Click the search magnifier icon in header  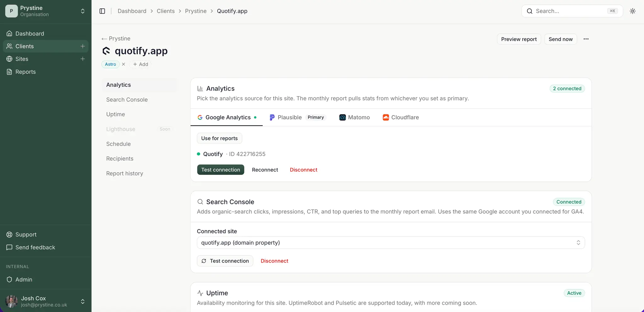click(530, 11)
